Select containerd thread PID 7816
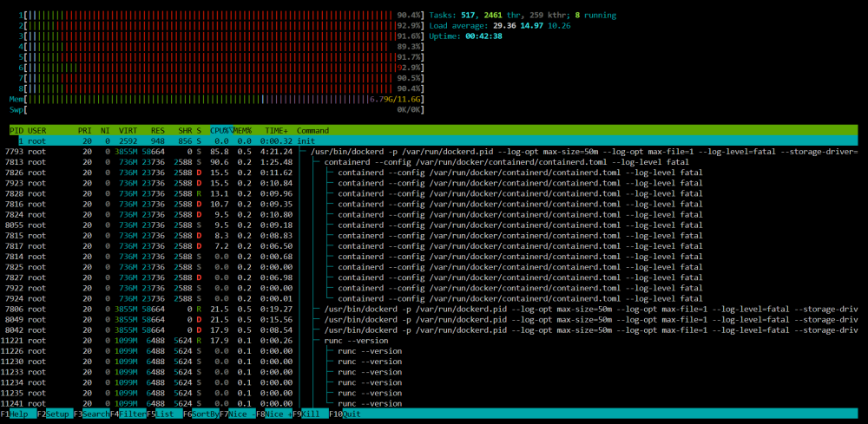The width and height of the screenshot is (868, 424). [429, 204]
